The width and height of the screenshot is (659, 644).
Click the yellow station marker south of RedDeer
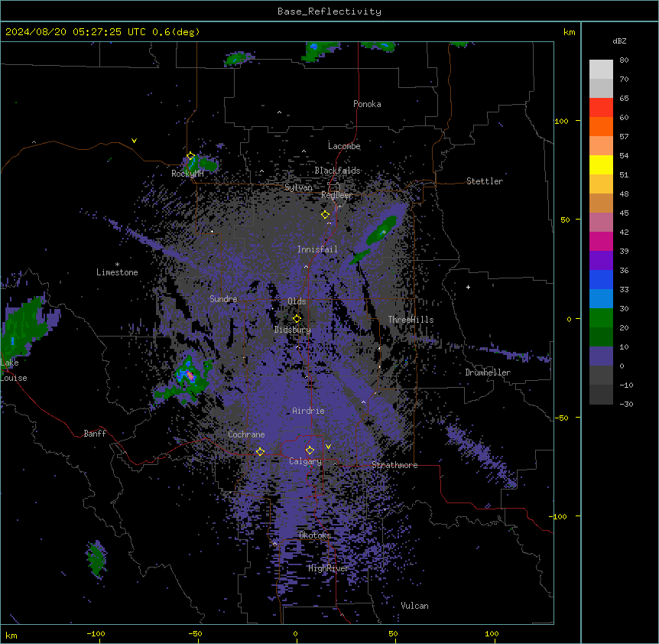[x=325, y=215]
